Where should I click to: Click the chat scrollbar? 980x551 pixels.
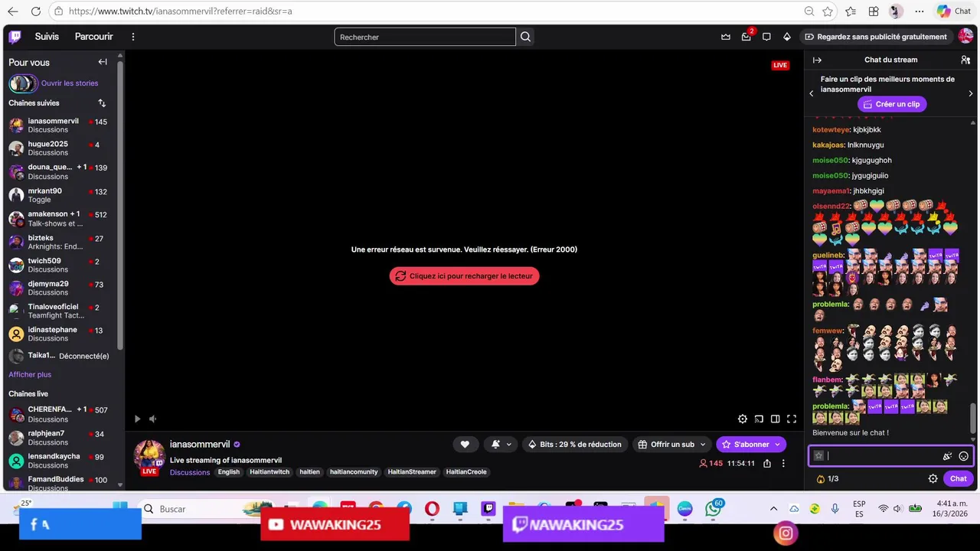point(973,417)
